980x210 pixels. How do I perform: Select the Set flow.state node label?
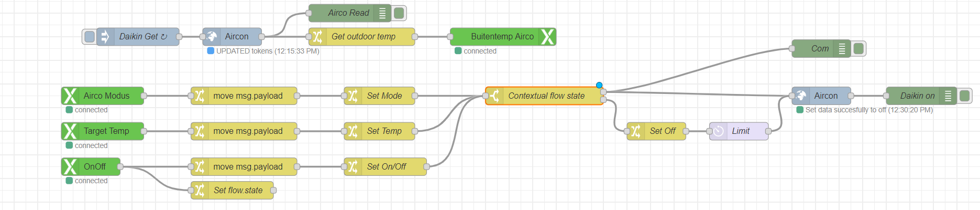click(238, 191)
